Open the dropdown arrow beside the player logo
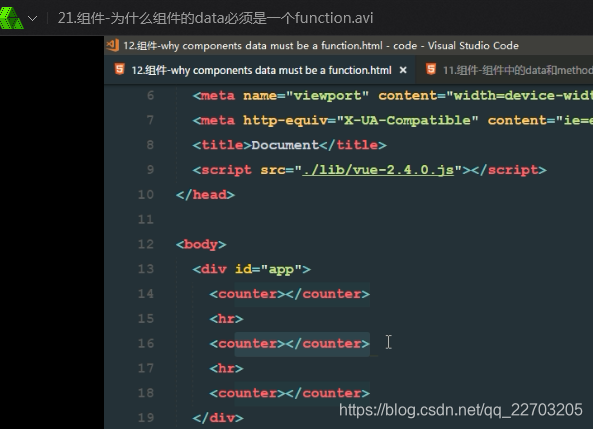593x429 pixels. [33, 18]
